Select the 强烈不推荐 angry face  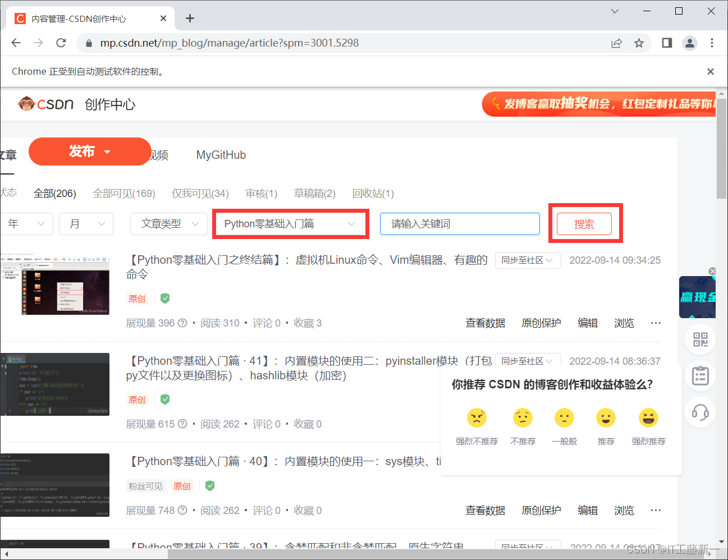coord(477,417)
